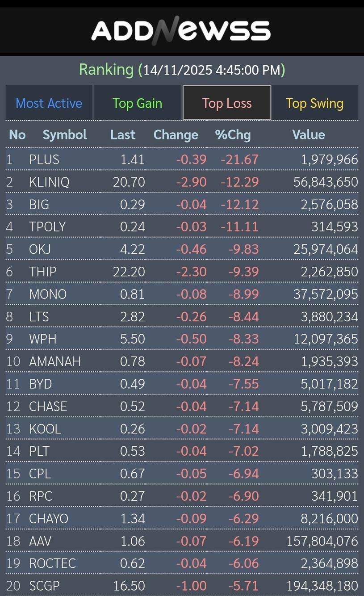Open the Top Gain tab
The image size is (364, 596).
(x=137, y=103)
